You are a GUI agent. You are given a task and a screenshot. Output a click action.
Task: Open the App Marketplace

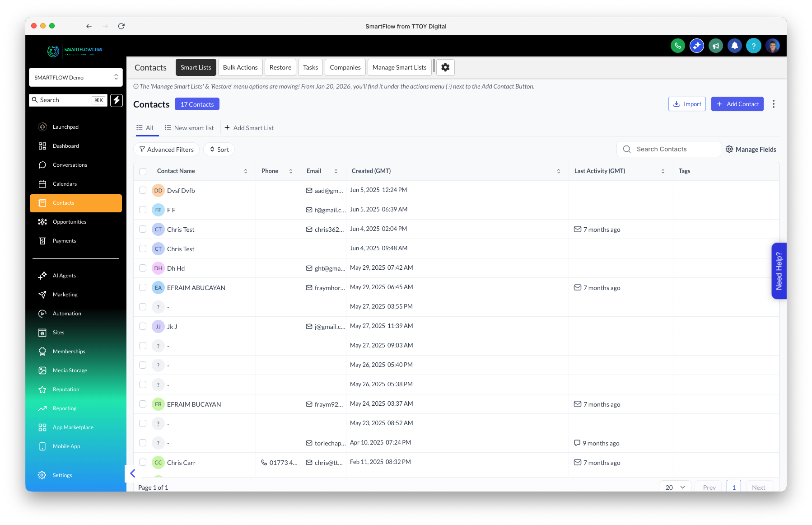click(x=73, y=427)
